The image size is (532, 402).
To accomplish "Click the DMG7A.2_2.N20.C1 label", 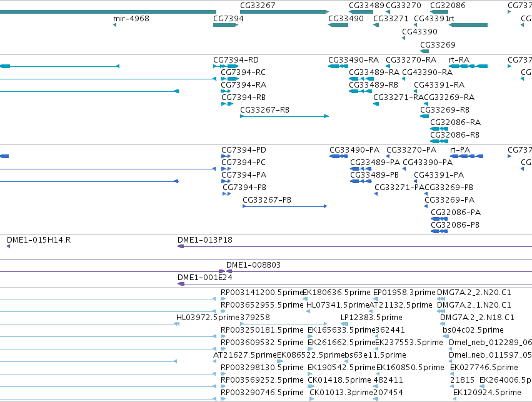I will click(x=474, y=293).
